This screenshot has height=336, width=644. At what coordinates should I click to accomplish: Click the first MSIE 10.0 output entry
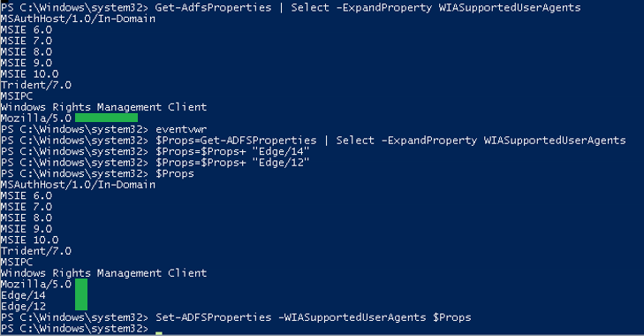point(29,74)
